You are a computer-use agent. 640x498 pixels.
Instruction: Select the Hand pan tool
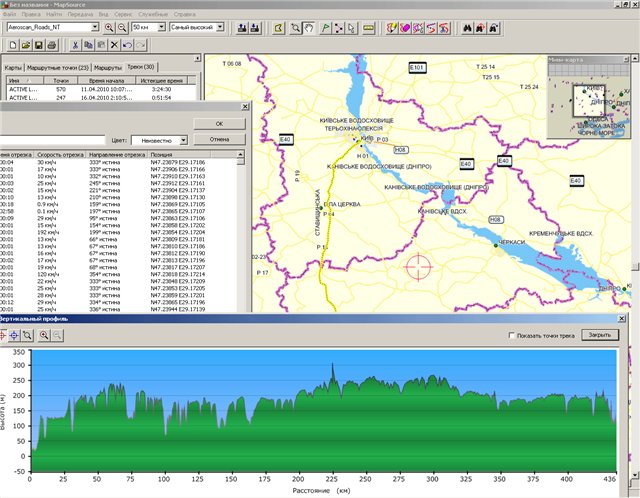309,28
